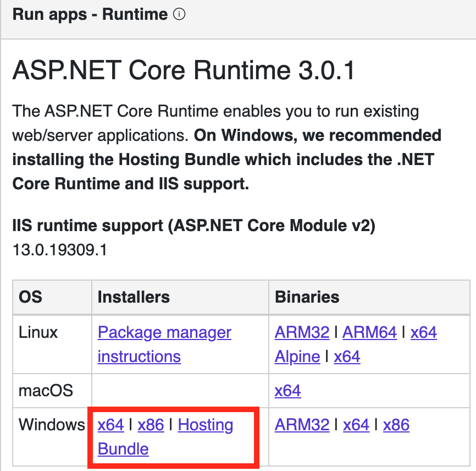Open the Windows binaries x64 link
This screenshot has width=476, height=471.
[356, 425]
